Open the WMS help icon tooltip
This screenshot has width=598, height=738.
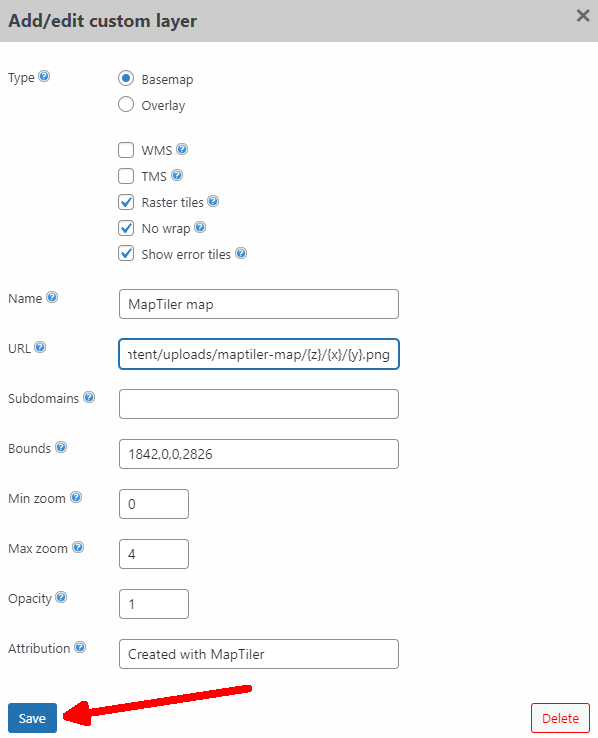(182, 149)
